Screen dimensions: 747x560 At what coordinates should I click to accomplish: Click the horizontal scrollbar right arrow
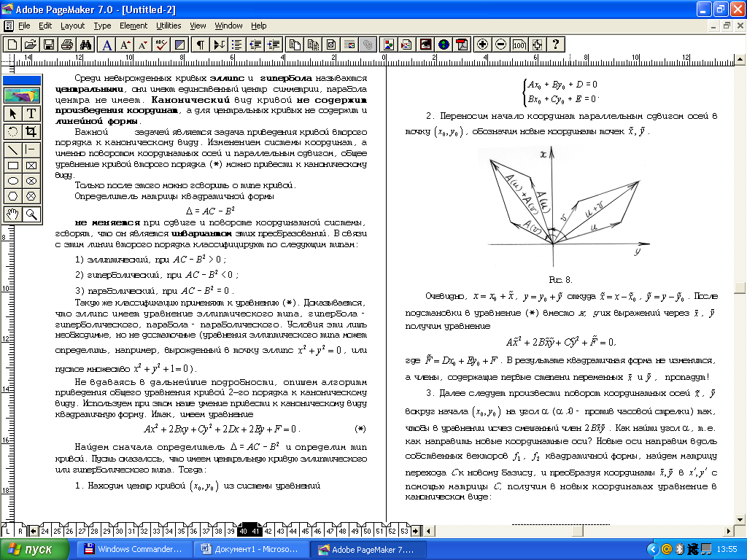click(x=729, y=531)
